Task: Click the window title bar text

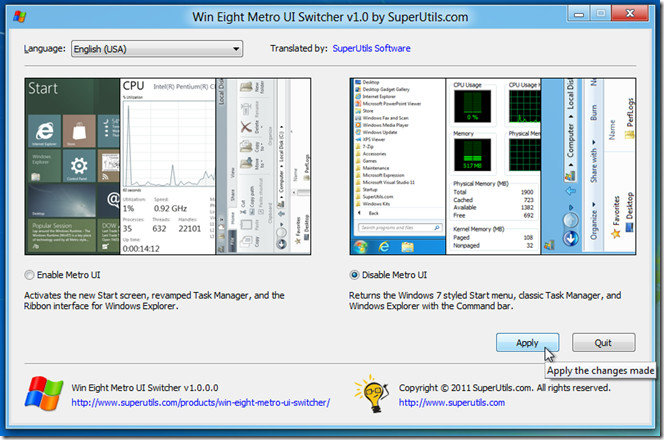Action: 331,16
